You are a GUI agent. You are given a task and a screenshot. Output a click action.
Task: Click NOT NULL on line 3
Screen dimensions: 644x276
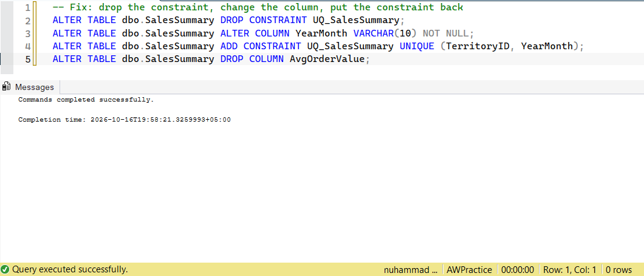click(x=445, y=33)
